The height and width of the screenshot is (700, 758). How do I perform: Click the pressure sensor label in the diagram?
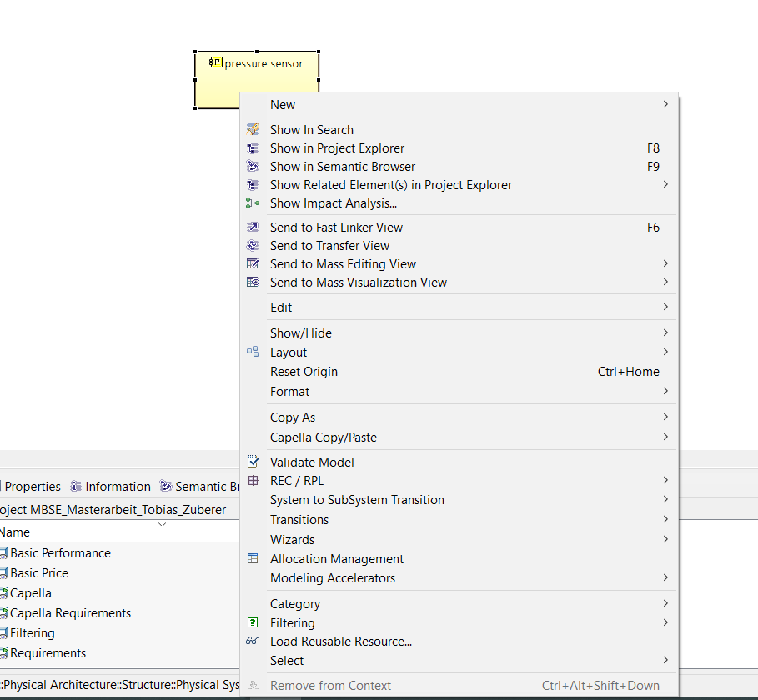[x=264, y=64]
